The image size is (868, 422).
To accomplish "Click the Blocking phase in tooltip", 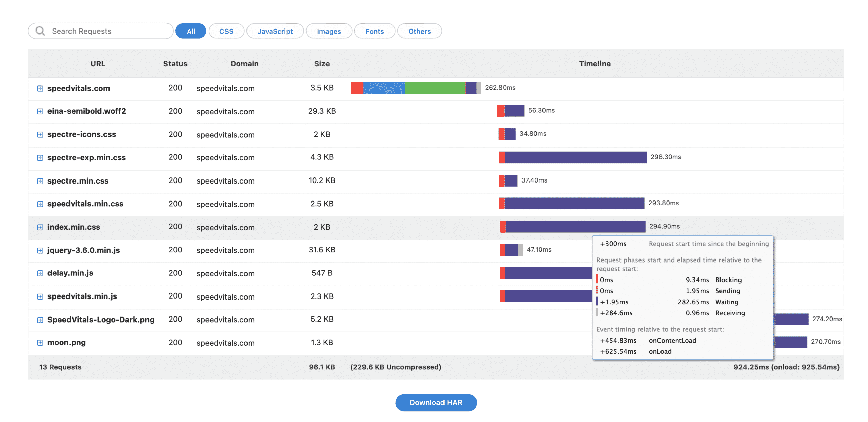I will [x=728, y=280].
